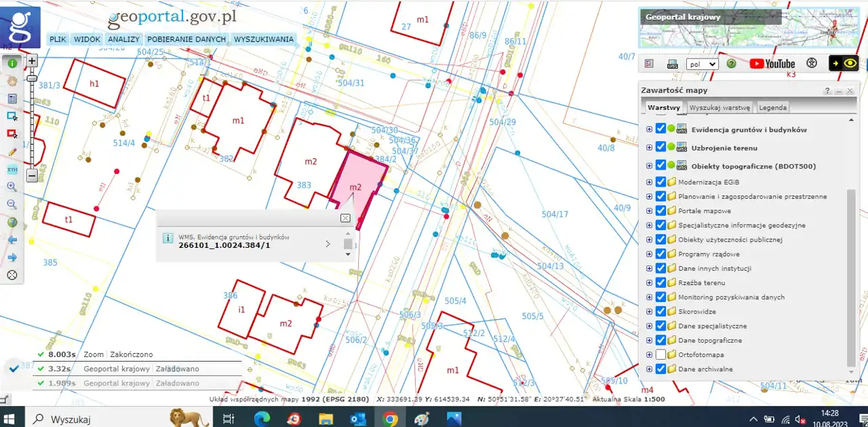Open the XYH coordinate tool

pyautogui.click(x=12, y=169)
